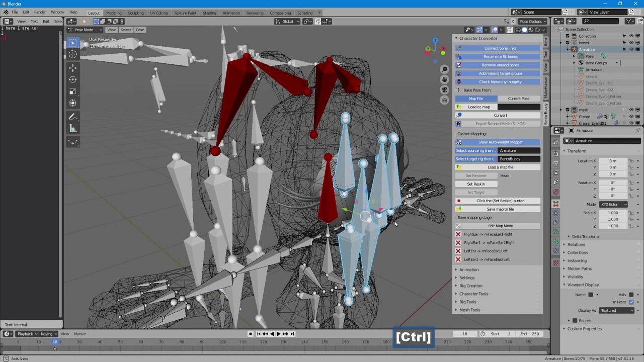644x362 pixels.
Task: Switch to the Sculpting workspace tab
Action: (x=135, y=13)
